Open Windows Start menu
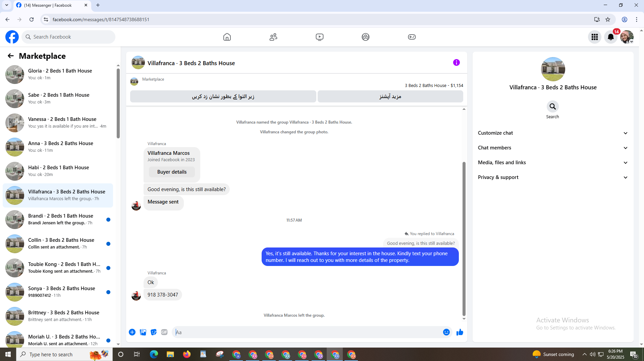 click(x=8, y=354)
